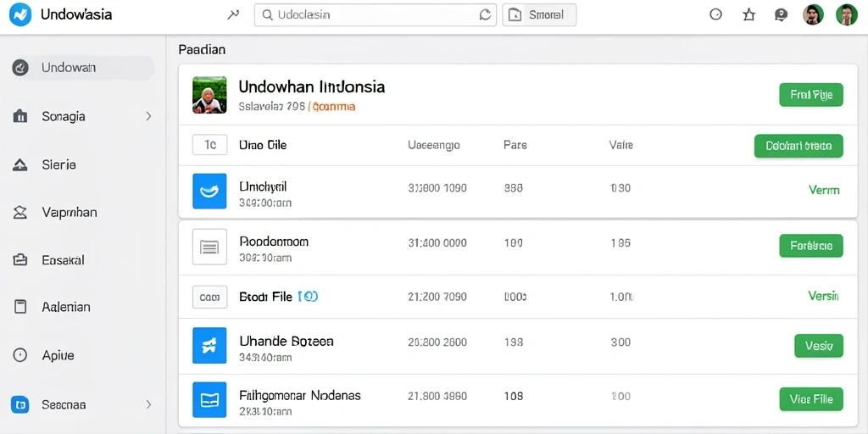Click the pin icon beside the search box

click(x=233, y=15)
